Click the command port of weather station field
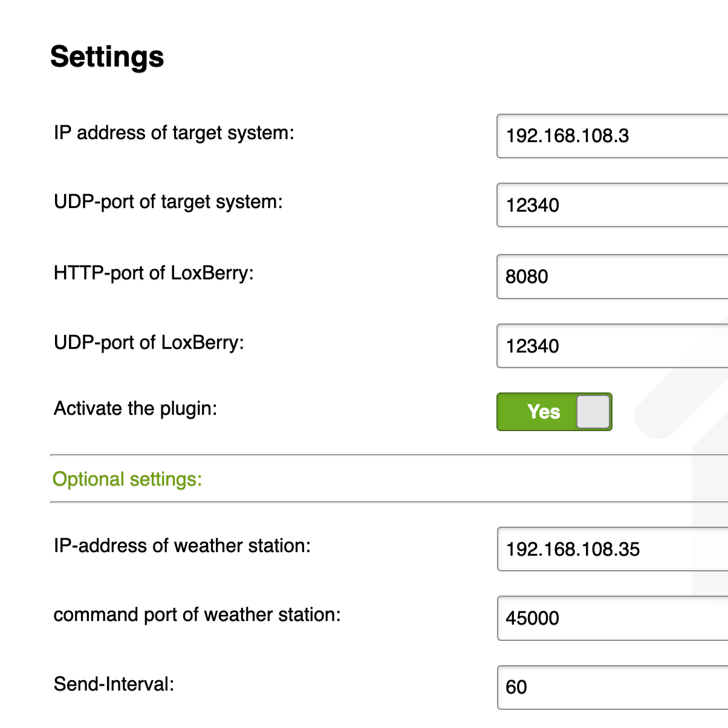The height and width of the screenshot is (728, 728). pyautogui.click(x=612, y=618)
